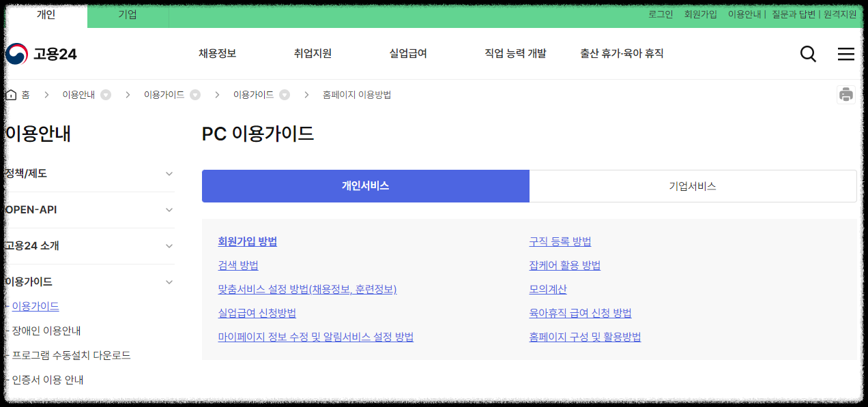This screenshot has height=407, width=868.
Task: Open the 채용정보 main menu
Action: (218, 53)
